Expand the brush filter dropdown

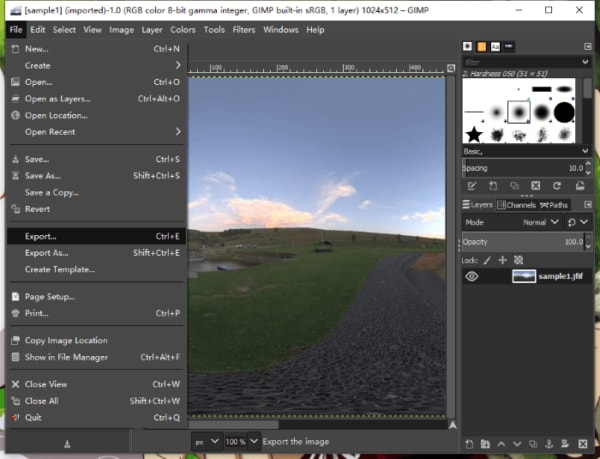[x=585, y=62]
